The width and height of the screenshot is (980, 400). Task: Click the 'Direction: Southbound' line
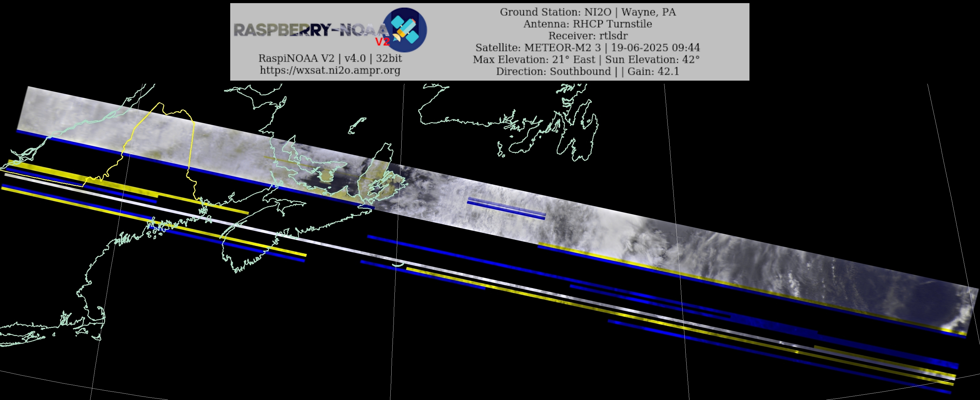tap(587, 72)
